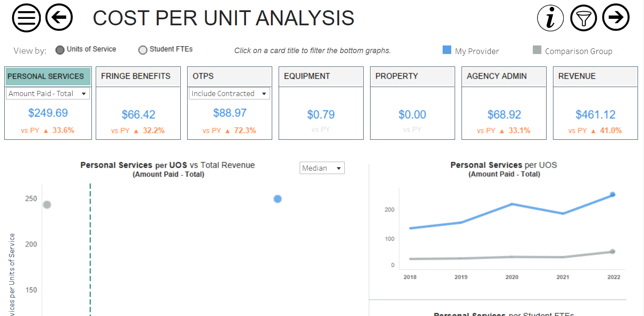Open the information icon
Screen dimensions: 644x316
tap(550, 18)
